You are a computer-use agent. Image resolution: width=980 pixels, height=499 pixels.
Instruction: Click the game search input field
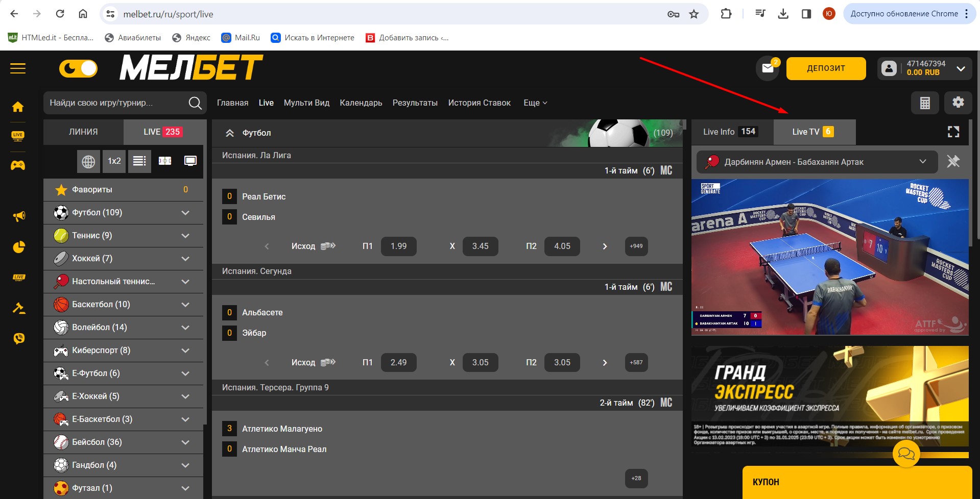coord(116,103)
